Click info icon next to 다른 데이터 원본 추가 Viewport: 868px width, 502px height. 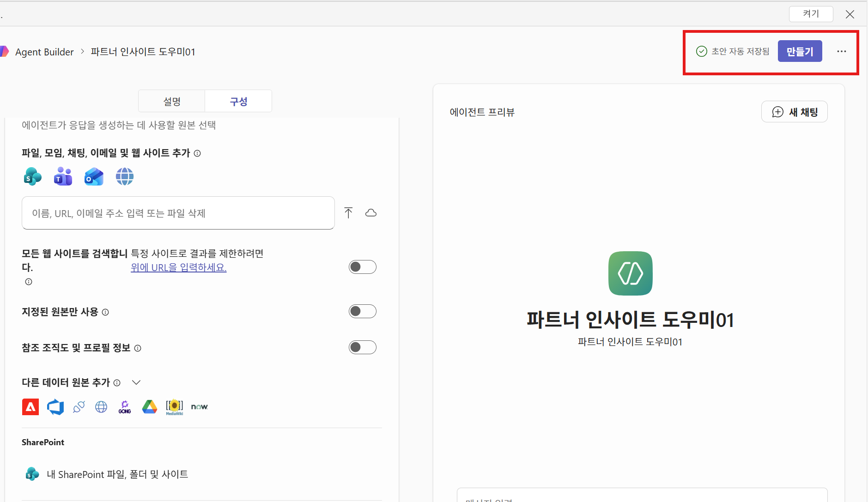tap(117, 383)
